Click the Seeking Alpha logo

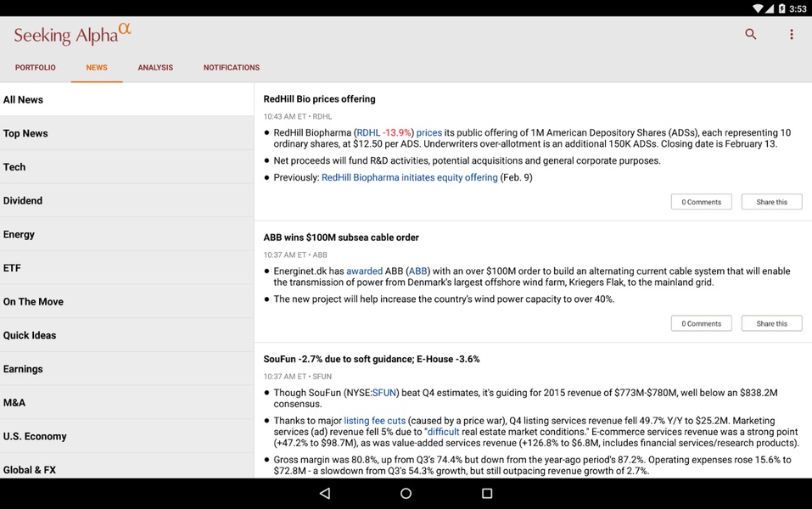pyautogui.click(x=72, y=34)
